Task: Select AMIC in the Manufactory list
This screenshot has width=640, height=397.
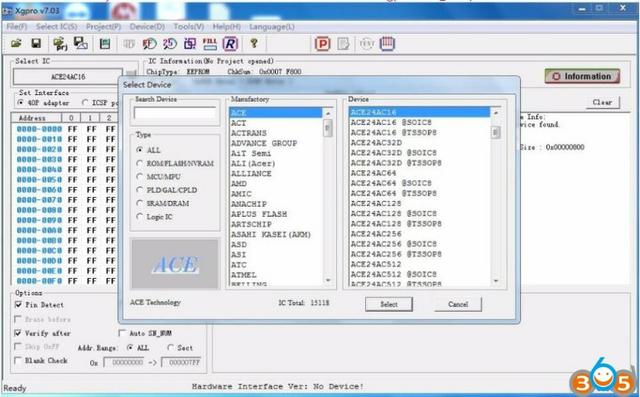Action: (x=241, y=194)
